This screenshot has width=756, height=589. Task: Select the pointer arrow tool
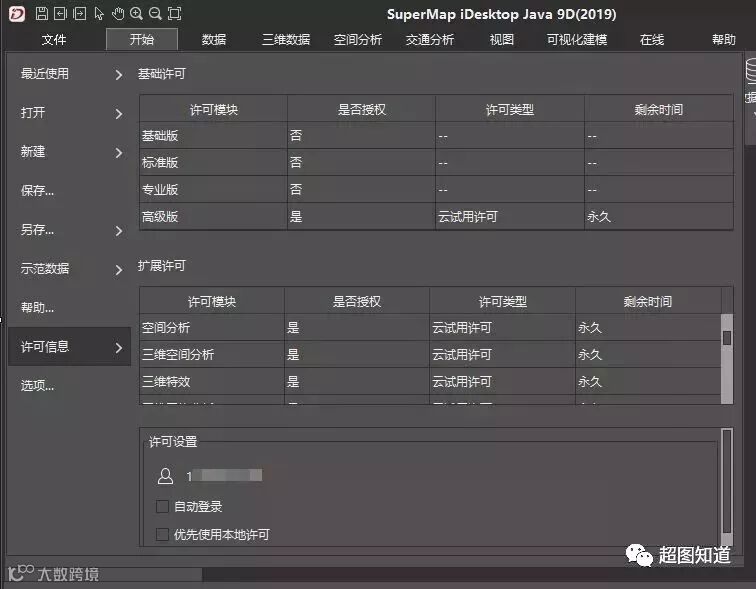tap(99, 13)
